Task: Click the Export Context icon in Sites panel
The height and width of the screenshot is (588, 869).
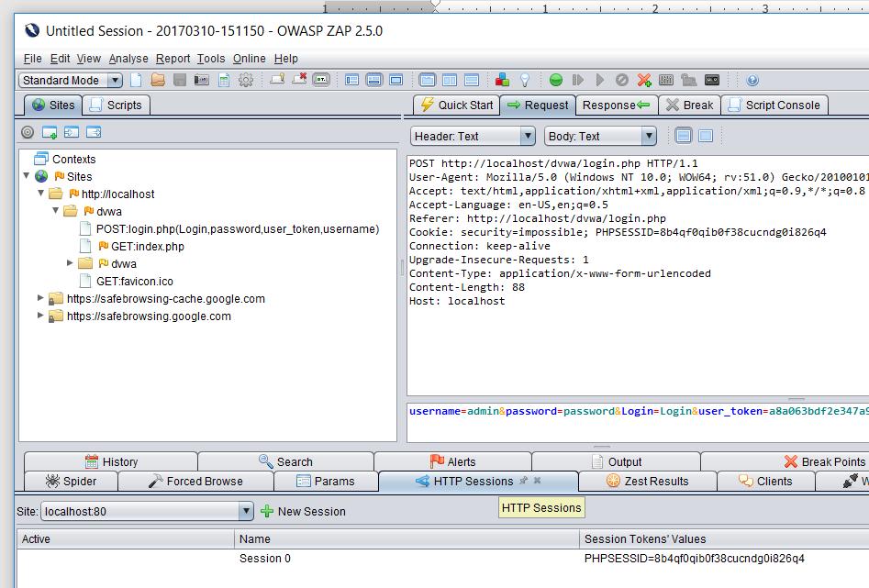Action: tap(94, 132)
